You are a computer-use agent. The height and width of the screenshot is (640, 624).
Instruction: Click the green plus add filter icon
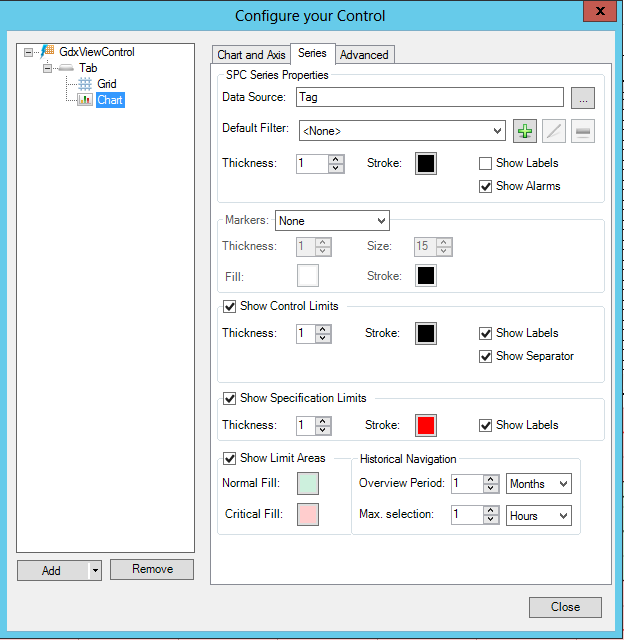pyautogui.click(x=525, y=131)
